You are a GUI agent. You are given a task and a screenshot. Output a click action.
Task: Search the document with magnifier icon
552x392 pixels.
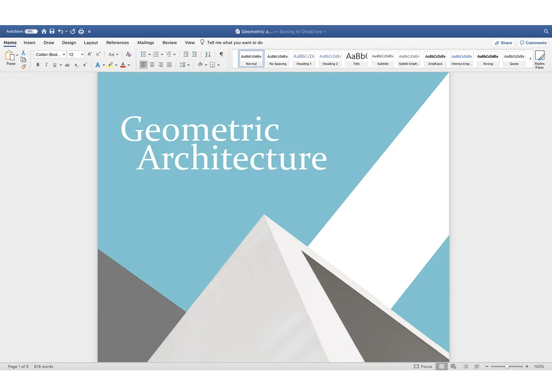pyautogui.click(x=546, y=31)
